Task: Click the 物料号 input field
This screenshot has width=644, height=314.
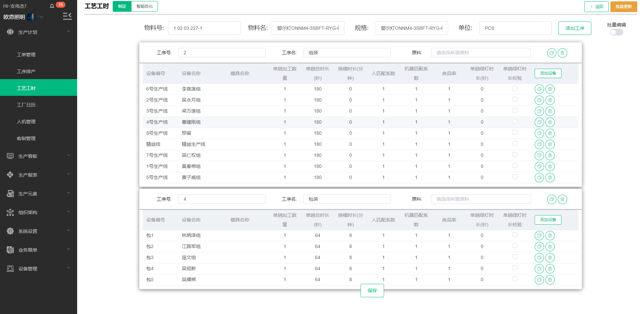Action: point(204,28)
